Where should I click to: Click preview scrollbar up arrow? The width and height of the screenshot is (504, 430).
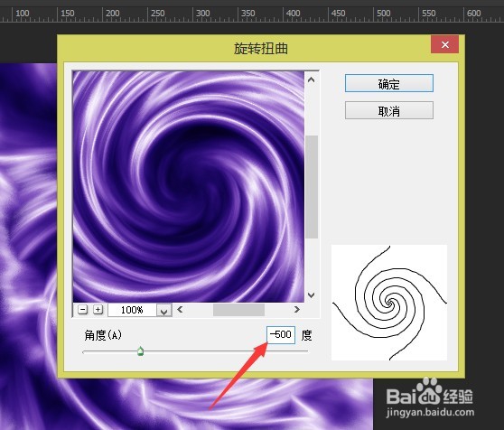coord(311,79)
